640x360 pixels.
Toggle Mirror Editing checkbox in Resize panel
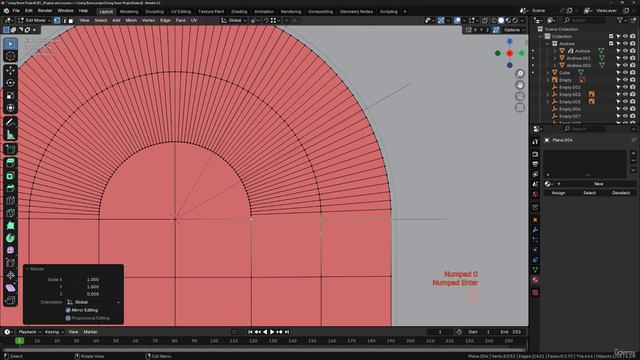pyautogui.click(x=68, y=310)
